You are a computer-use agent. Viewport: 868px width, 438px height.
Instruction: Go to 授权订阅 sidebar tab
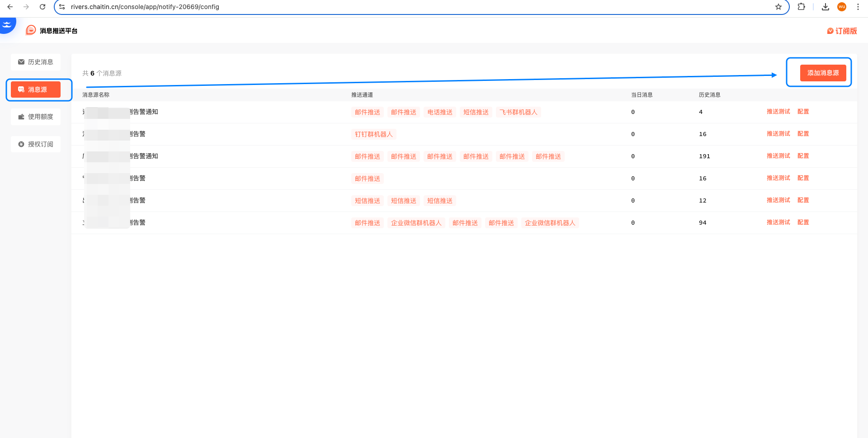tap(36, 144)
